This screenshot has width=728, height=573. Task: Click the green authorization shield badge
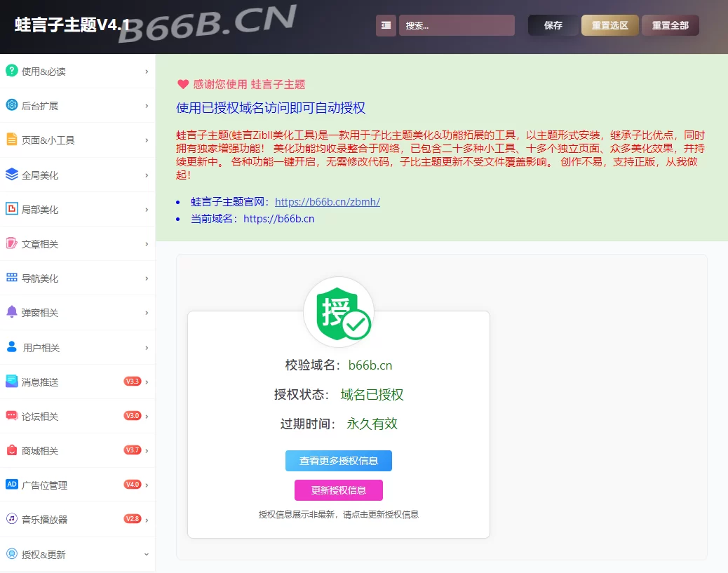click(343, 314)
